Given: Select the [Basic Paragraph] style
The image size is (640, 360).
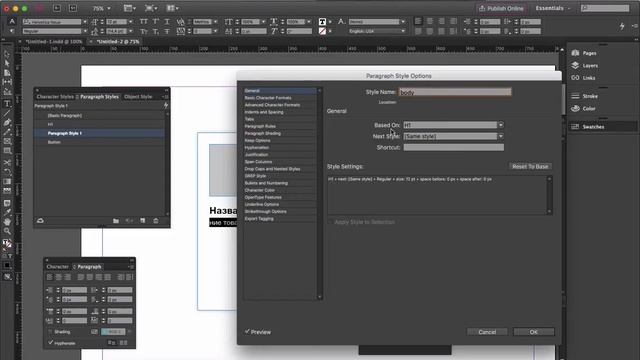Looking at the screenshot, I should (x=100, y=116).
